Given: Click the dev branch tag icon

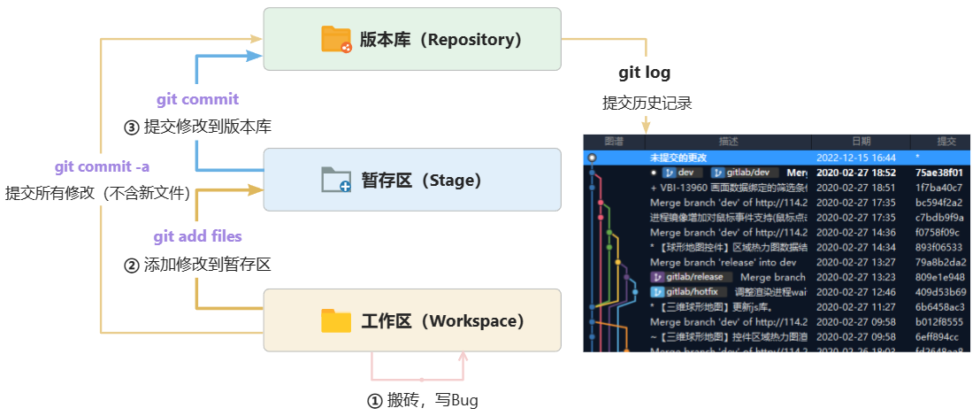Looking at the screenshot, I should [x=670, y=173].
